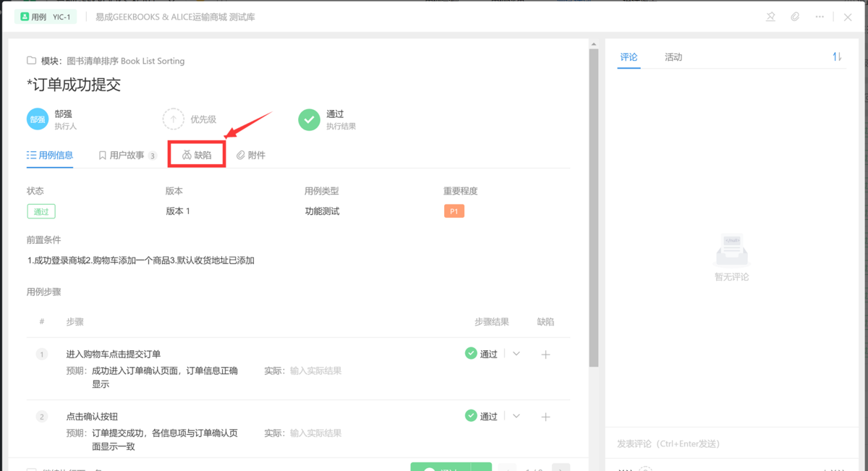Add a defect to step 1
Screen dimensions: 868x471
(545, 355)
